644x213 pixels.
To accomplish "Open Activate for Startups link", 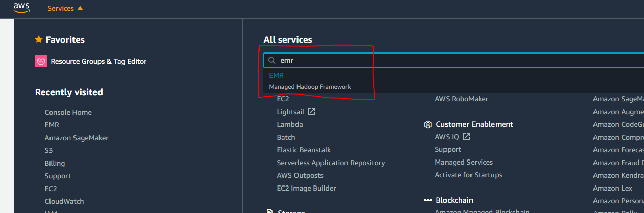I will pos(468,175).
